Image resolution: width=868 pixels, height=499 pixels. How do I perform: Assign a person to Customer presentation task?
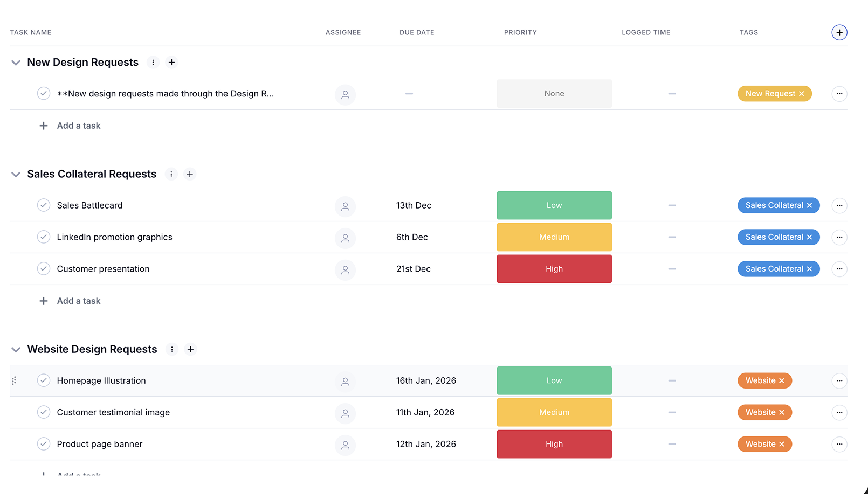coord(345,269)
